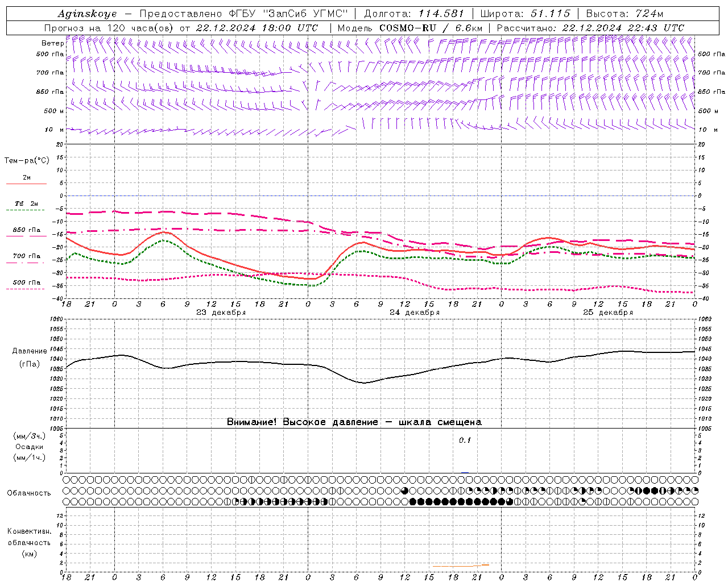Click the Тем-ра(°C) temperature label
The height and width of the screenshot is (582, 728).
(27, 161)
